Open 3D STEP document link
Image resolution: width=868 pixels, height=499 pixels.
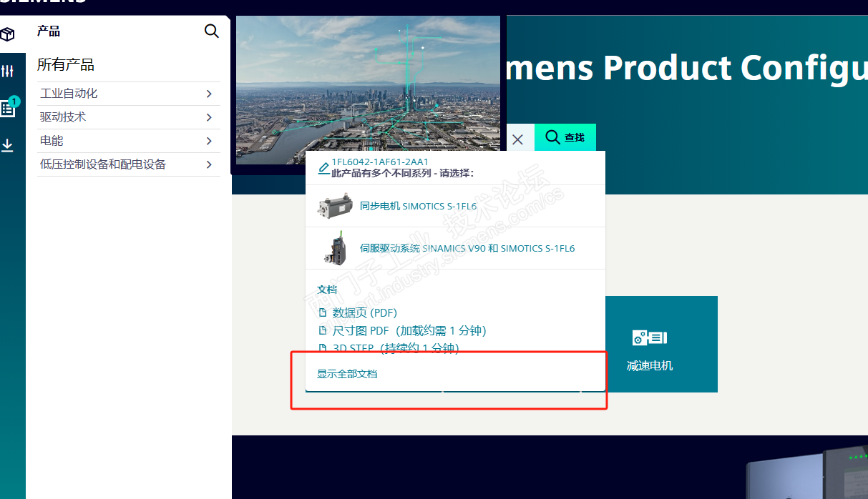tap(396, 348)
